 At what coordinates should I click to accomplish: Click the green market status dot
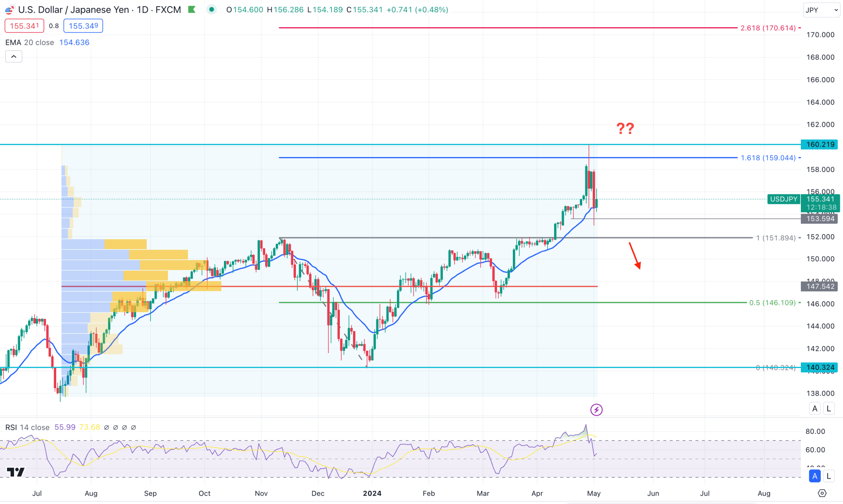point(212,10)
